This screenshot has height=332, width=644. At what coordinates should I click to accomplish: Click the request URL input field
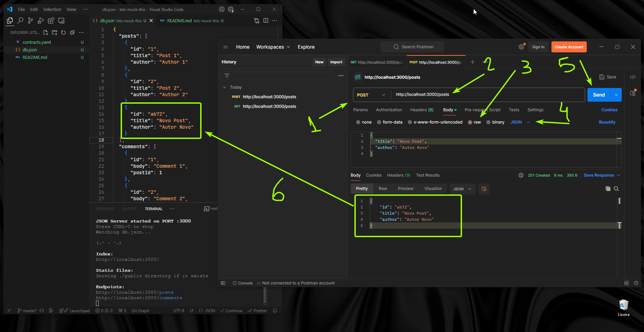point(488,95)
